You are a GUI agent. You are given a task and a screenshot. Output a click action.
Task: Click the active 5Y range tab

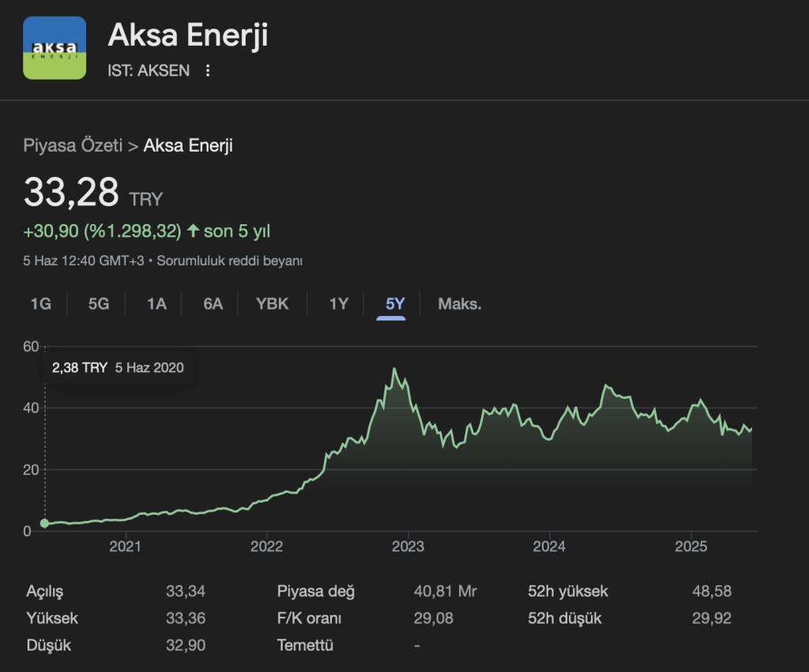(395, 304)
